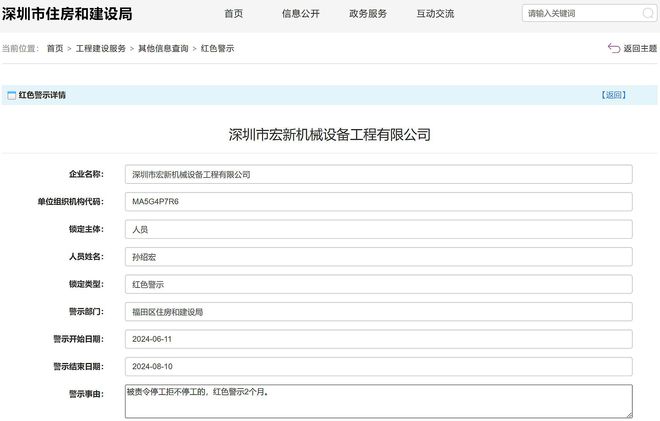The height and width of the screenshot is (421, 660).
Task: Click the 单位组织机构代码 label
Action: [71, 202]
